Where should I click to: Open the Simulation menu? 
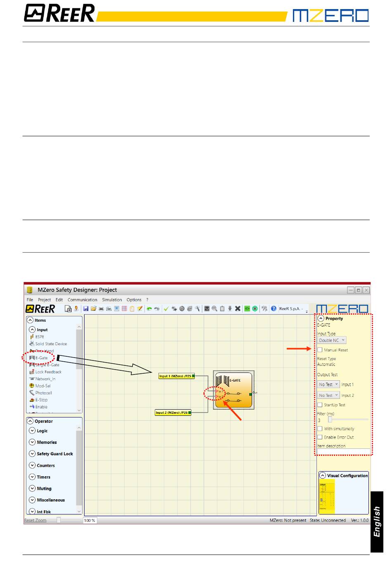coord(112,300)
